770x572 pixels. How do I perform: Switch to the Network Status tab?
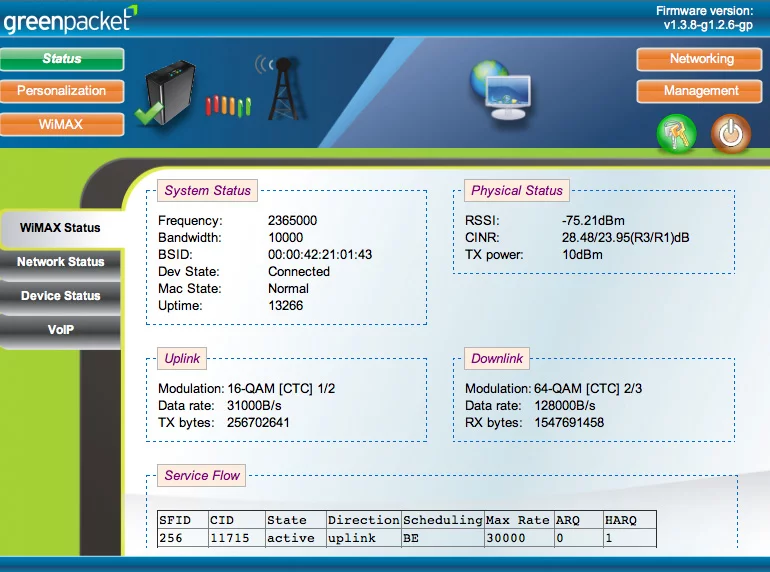[x=60, y=262]
